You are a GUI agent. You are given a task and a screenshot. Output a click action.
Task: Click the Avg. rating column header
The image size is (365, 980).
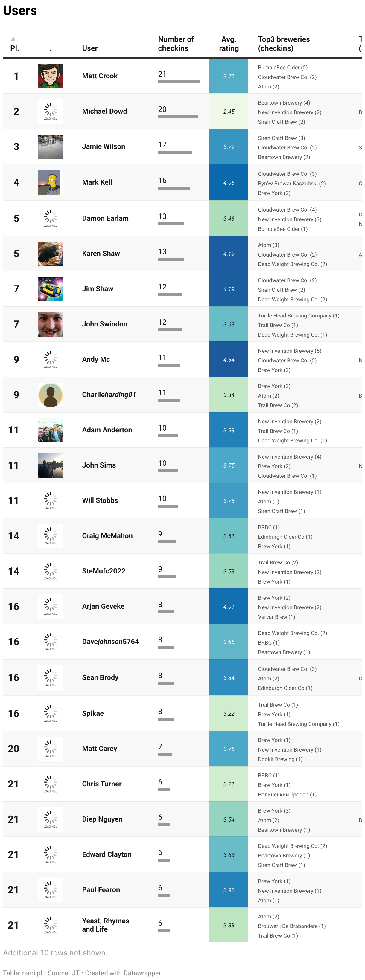click(x=229, y=44)
